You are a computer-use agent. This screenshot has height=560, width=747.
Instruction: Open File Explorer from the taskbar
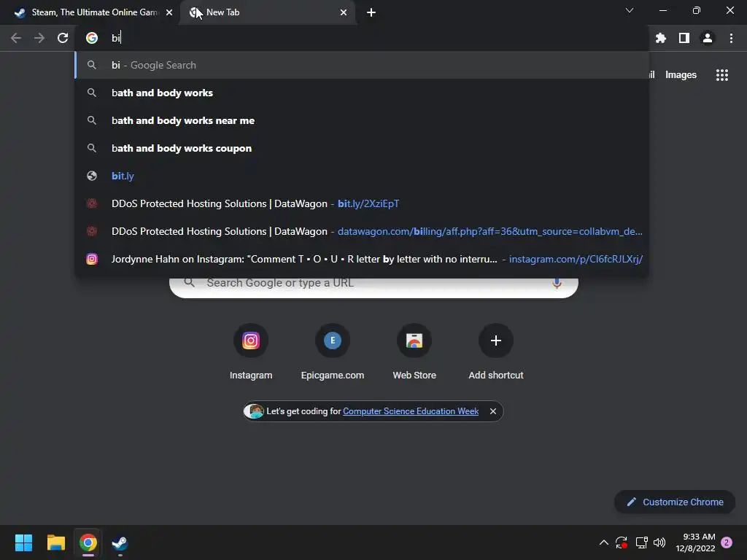click(55, 542)
